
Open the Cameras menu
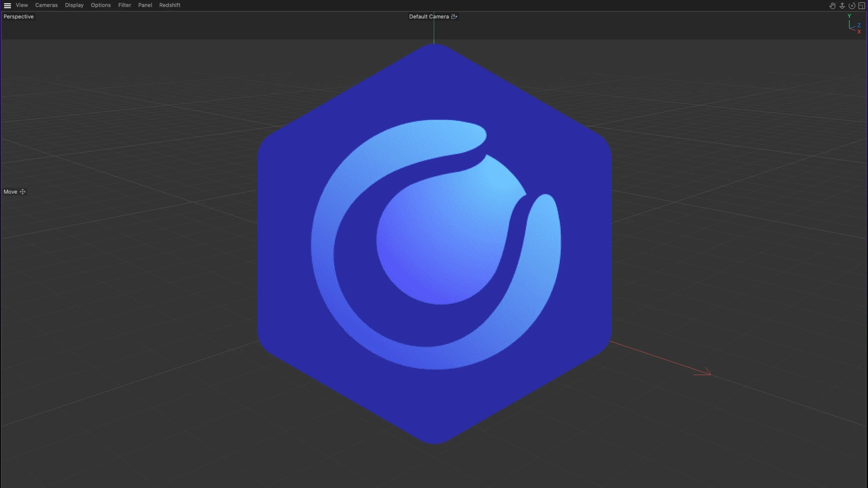pos(46,5)
